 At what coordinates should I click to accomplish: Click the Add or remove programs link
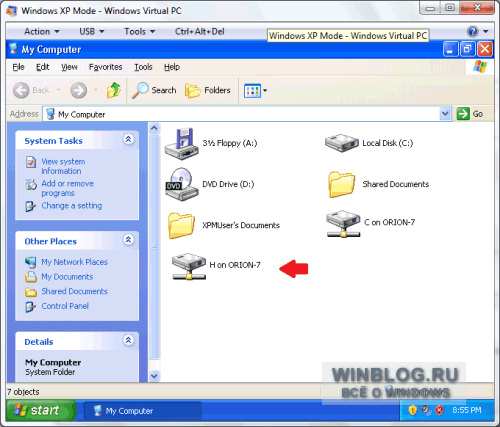coord(68,188)
